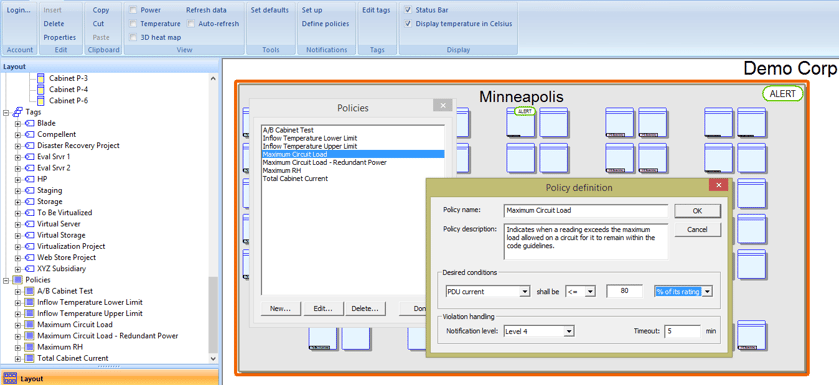Image resolution: width=839 pixels, height=385 pixels.
Task: Click Cancel in Policy definition dialog
Action: pyautogui.click(x=697, y=230)
